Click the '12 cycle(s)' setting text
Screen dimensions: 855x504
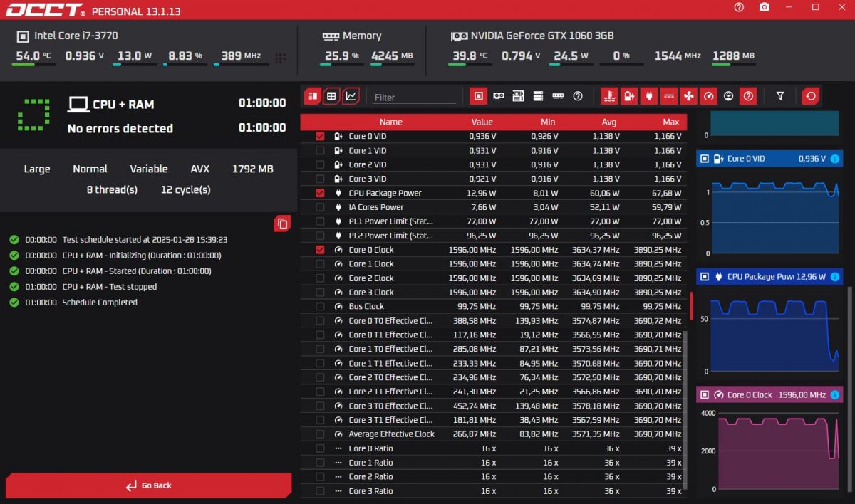pyautogui.click(x=186, y=190)
